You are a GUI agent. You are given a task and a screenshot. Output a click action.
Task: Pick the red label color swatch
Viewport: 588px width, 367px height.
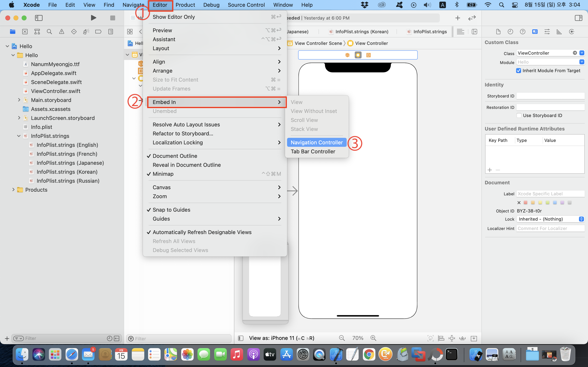[526, 202]
